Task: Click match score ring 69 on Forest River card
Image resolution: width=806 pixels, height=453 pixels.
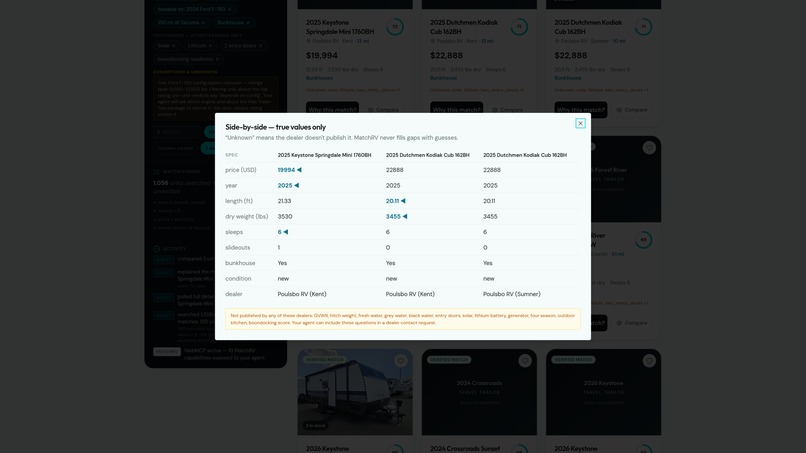Action: 644,240
